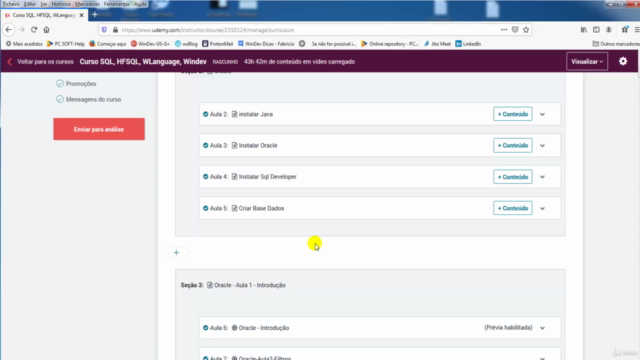Open the Jitsi Meet bookmark

pyautogui.click(x=438, y=44)
